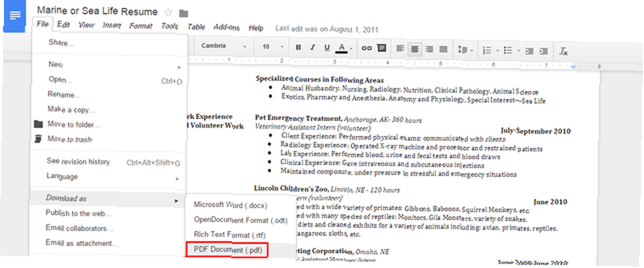644x268 pixels.
Task: Expand the bulleted list style arrow
Action: (518, 51)
